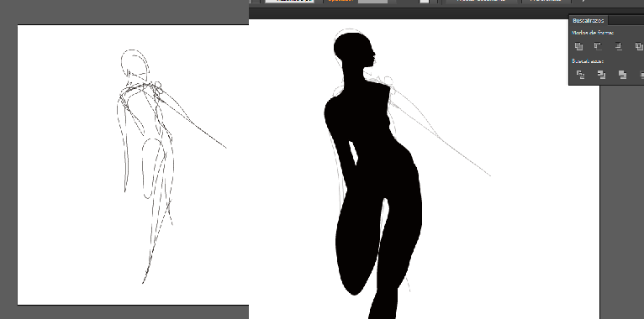Apply Exclude shape mode
The width and height of the screenshot is (644, 319).
tap(639, 46)
